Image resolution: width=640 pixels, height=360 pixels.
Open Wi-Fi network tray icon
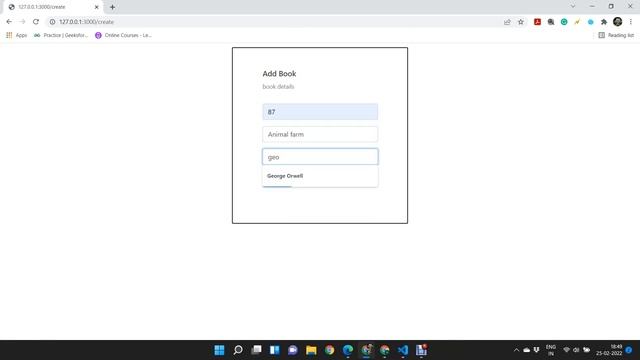567,350
